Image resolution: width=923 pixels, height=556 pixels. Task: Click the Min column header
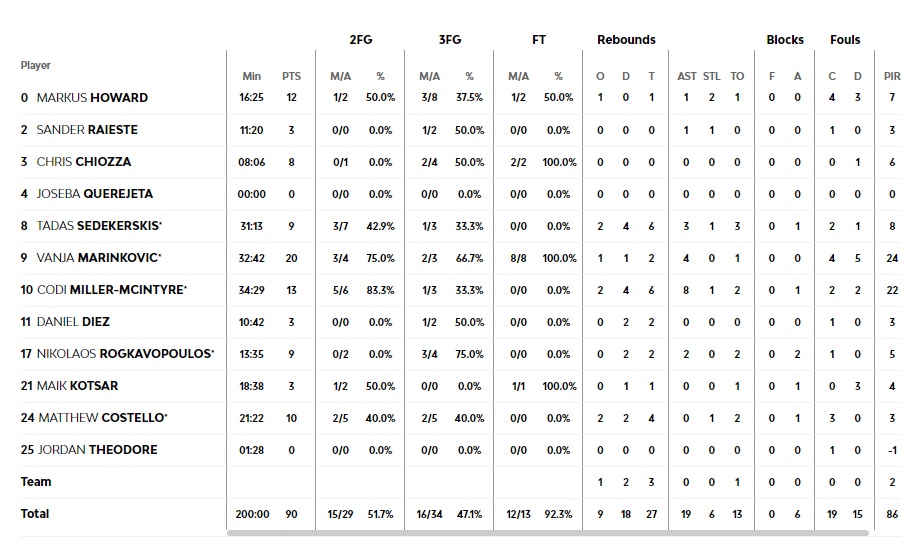252,76
